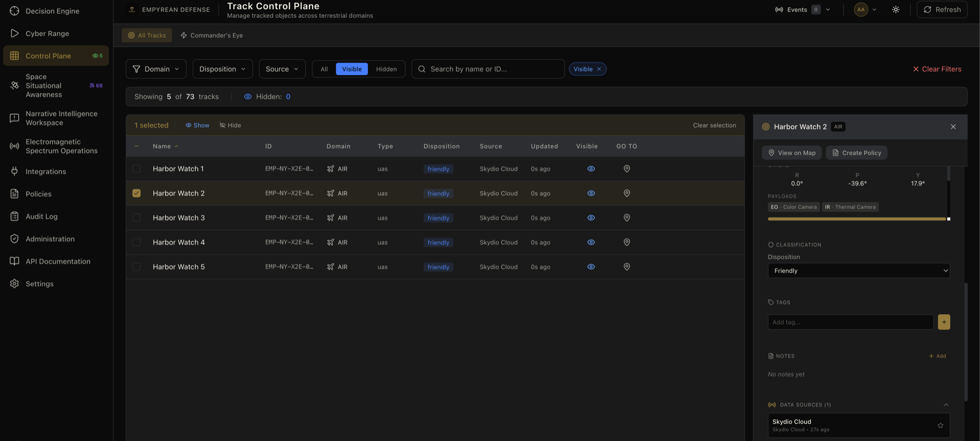This screenshot has width=980, height=441.
Task: Uncheck the Harbor Watch 2 row checkbox
Action: click(x=136, y=193)
